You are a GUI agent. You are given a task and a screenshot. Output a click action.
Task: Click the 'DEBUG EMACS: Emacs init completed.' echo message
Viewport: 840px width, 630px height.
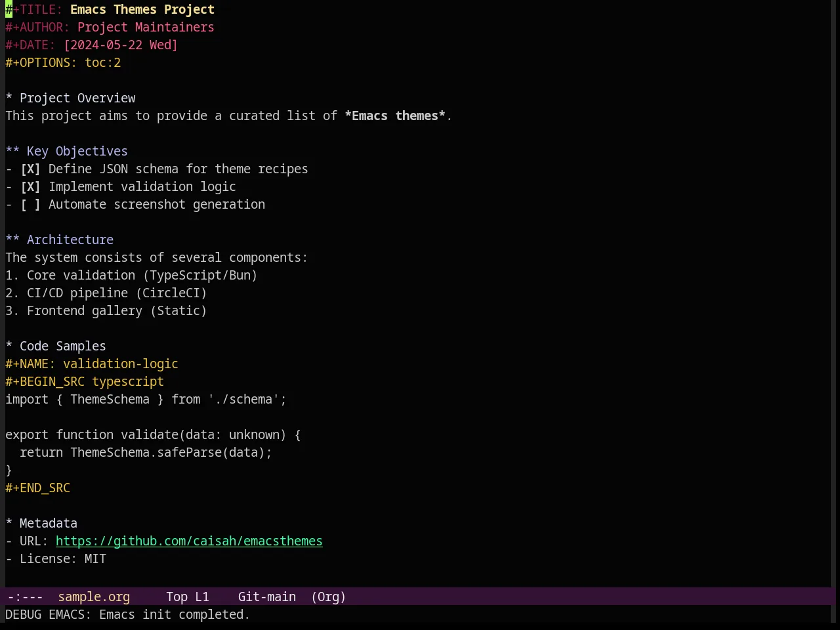click(x=128, y=614)
